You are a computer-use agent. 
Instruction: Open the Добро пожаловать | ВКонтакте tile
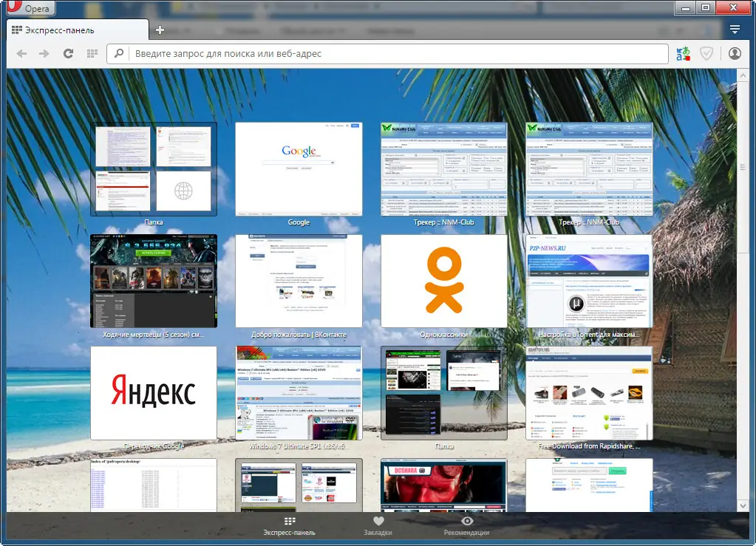coord(299,281)
